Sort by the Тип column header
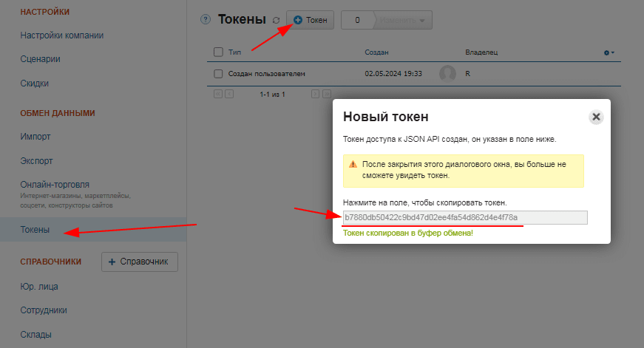This screenshot has width=644, height=348. click(x=234, y=52)
